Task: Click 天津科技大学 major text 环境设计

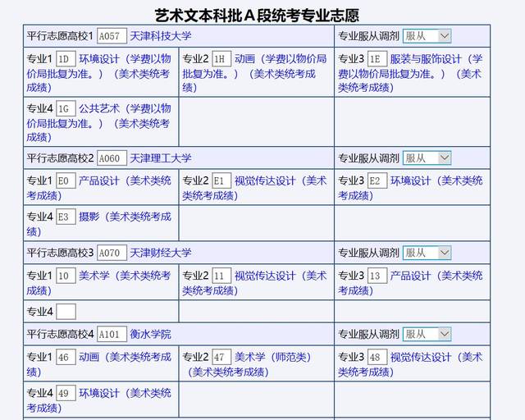Action: pos(99,59)
